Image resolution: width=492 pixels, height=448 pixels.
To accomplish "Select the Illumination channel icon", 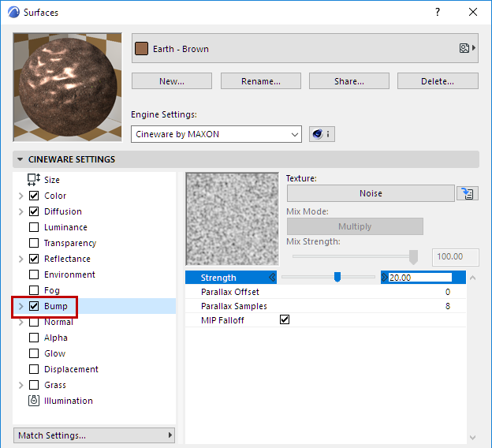I will [34, 401].
